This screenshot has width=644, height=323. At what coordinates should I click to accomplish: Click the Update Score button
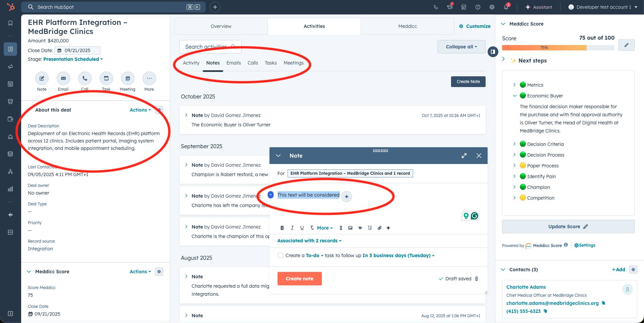[568, 227]
